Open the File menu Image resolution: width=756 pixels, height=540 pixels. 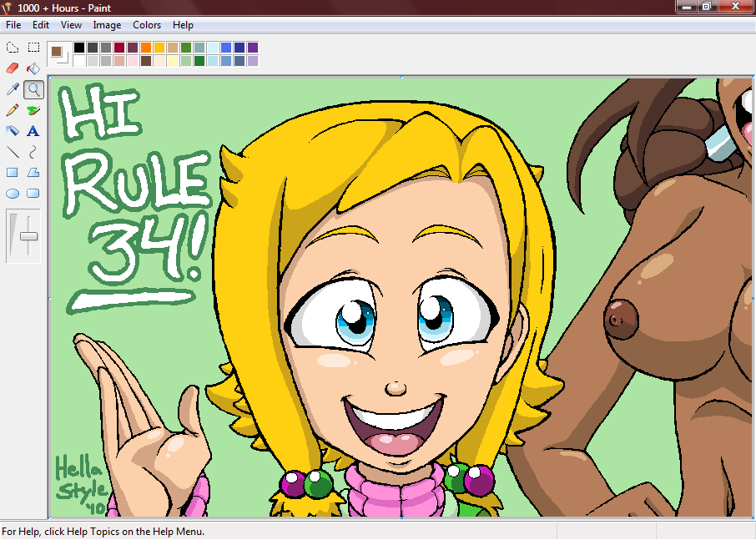tap(13, 25)
